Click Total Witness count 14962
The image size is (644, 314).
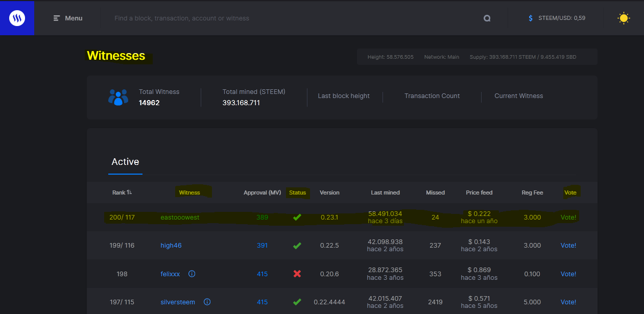149,103
